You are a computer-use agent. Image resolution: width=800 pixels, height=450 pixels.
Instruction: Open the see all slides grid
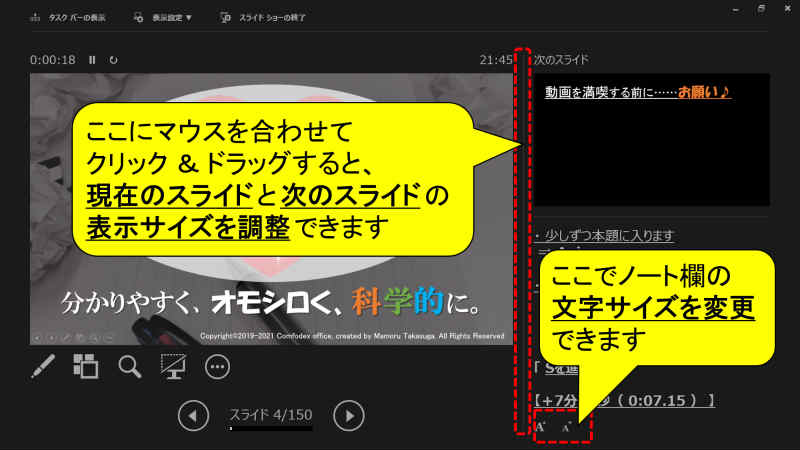86,366
